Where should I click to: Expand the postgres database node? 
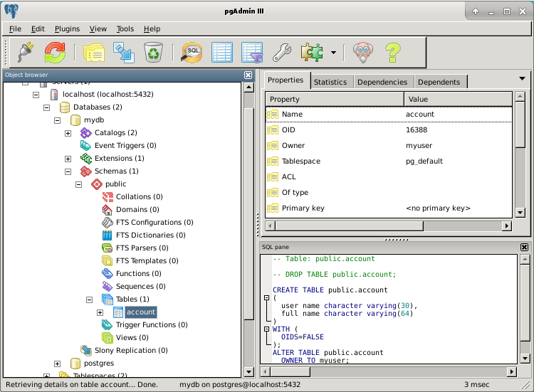57,364
